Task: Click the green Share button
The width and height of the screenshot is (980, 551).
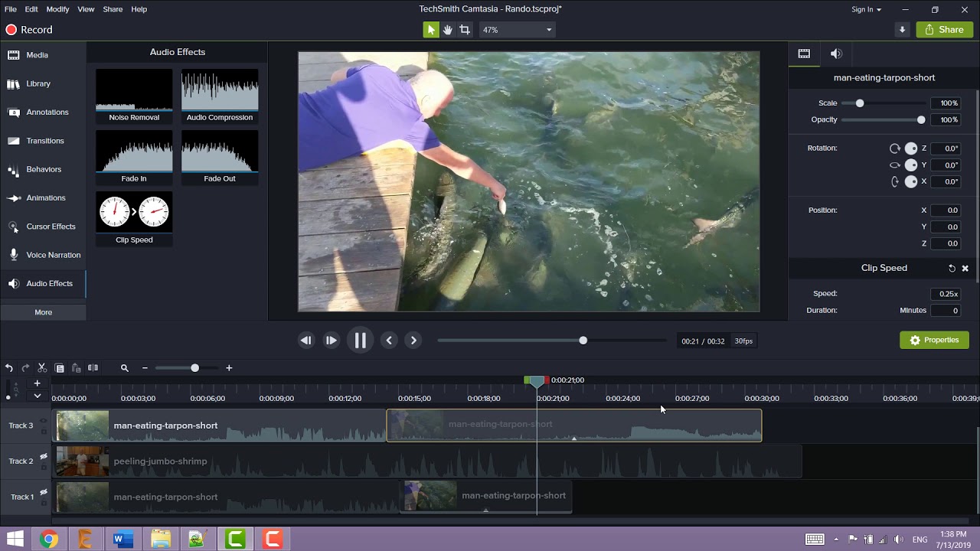Action: pyautogui.click(x=945, y=30)
